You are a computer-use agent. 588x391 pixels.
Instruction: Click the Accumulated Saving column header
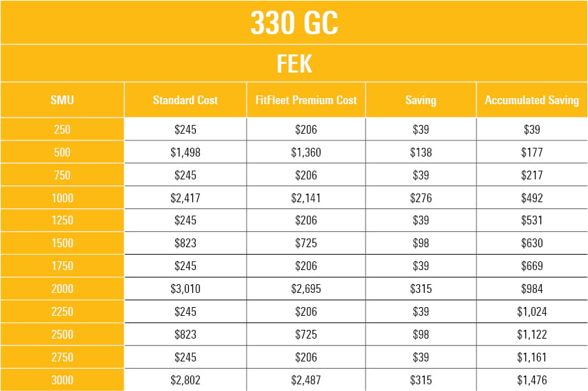click(x=532, y=100)
